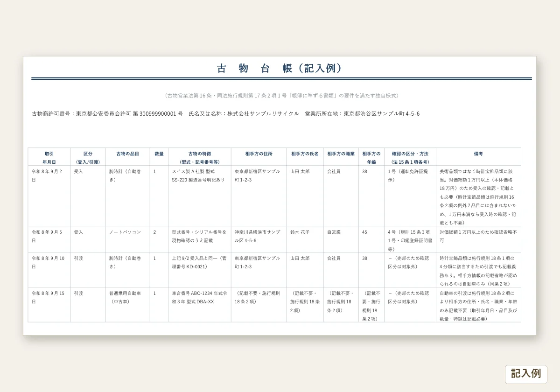Image resolution: width=560 pixels, height=392 pixels.
Task: Select the 古物営業法第16条 subtitle note
Action: tap(281, 95)
